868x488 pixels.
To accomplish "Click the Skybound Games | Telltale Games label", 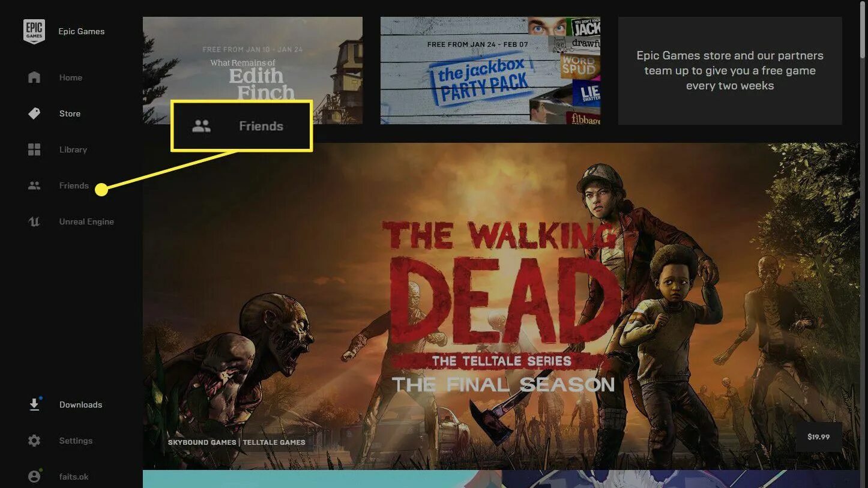I will [237, 442].
